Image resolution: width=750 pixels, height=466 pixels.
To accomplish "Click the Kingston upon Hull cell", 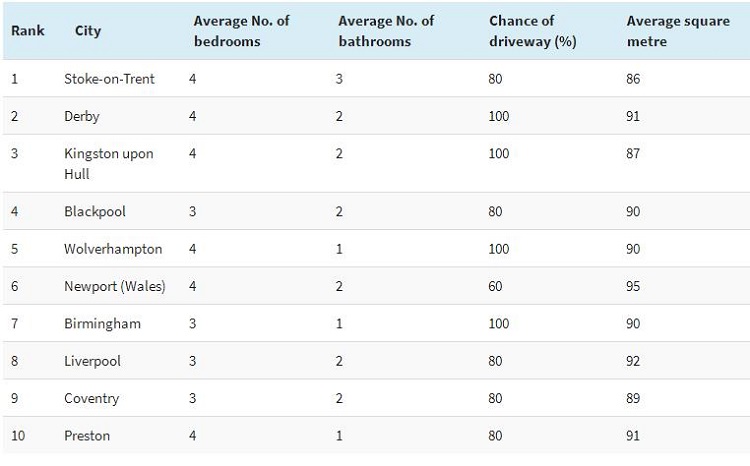I will pos(109,164).
